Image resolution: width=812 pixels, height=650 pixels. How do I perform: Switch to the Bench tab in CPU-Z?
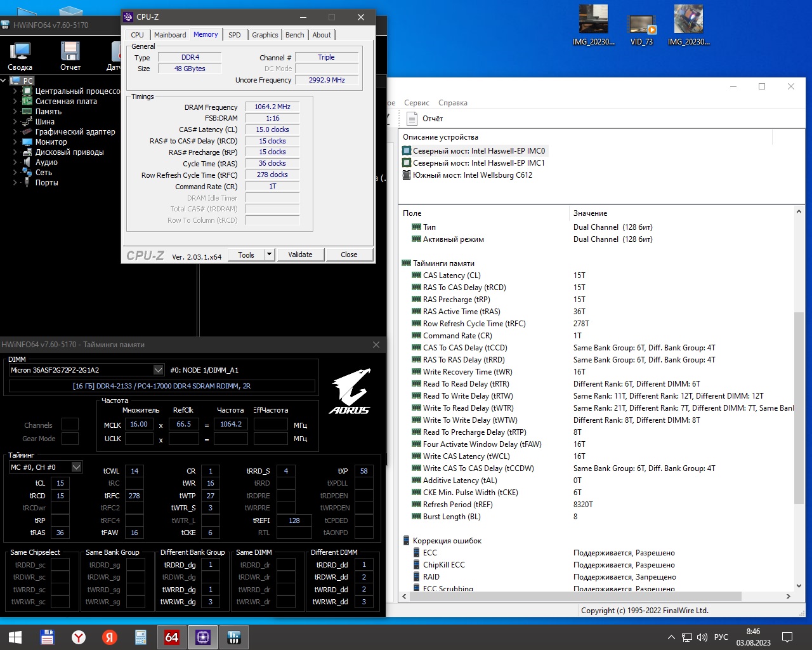pyautogui.click(x=295, y=35)
